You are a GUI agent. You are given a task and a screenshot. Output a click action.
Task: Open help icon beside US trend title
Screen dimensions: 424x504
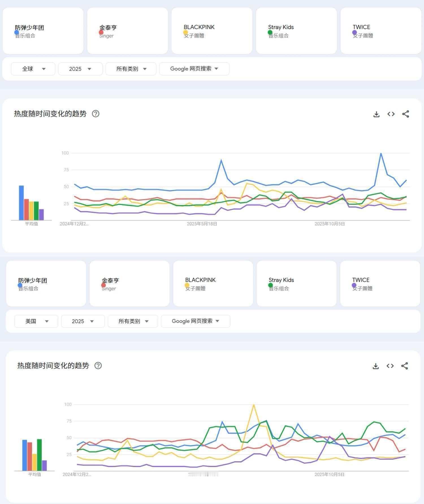point(98,365)
